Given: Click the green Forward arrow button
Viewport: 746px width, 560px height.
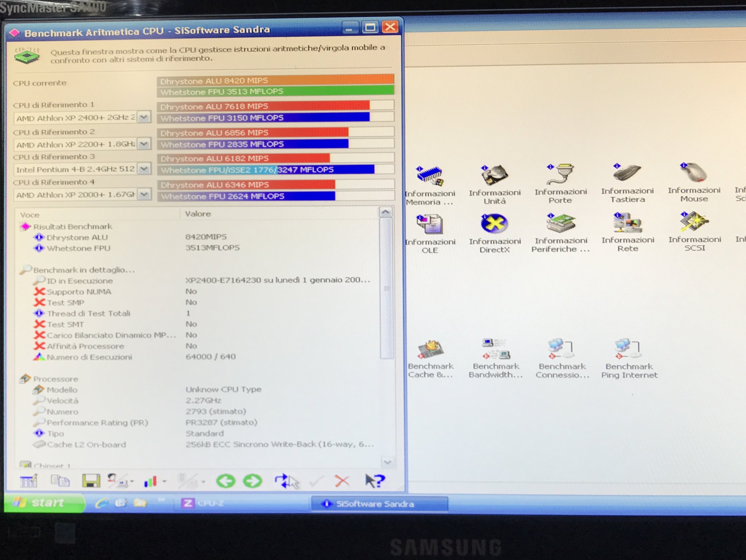Looking at the screenshot, I should tap(252, 481).
